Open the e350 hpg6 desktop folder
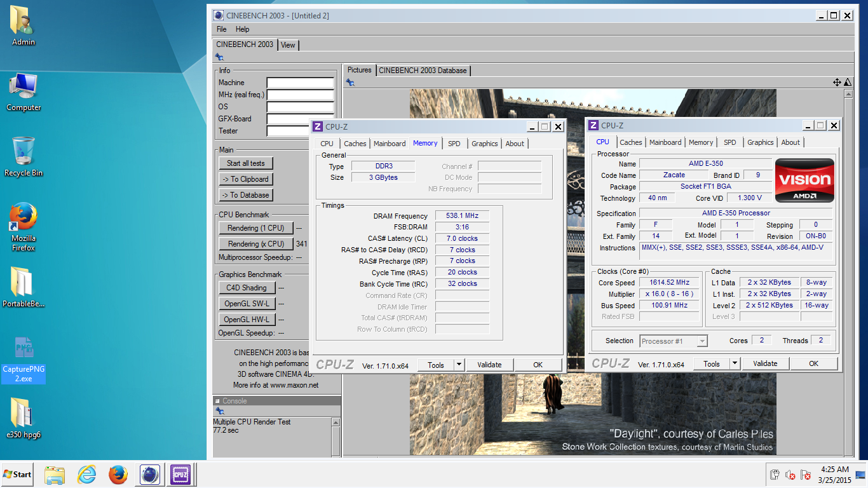The height and width of the screenshot is (488, 868). (x=24, y=418)
